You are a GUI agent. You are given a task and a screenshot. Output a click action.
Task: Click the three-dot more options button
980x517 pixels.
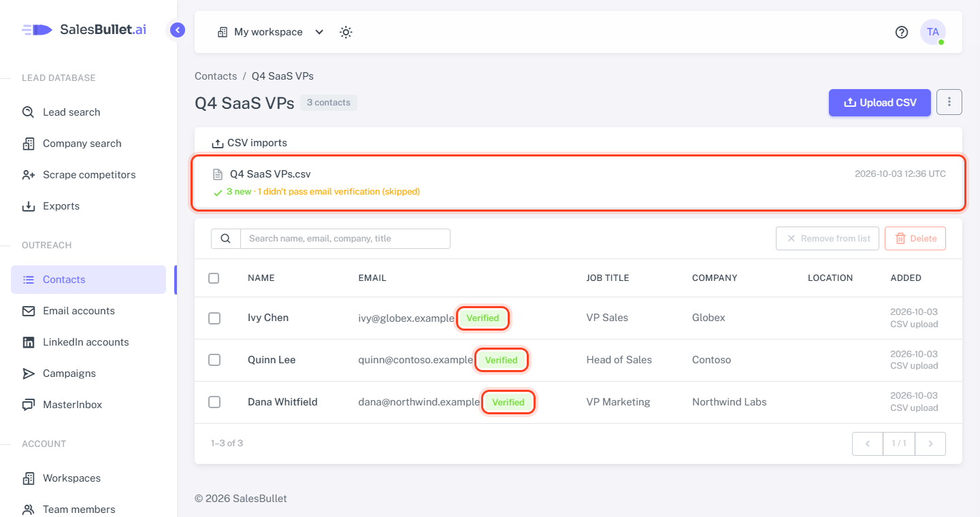pos(949,102)
